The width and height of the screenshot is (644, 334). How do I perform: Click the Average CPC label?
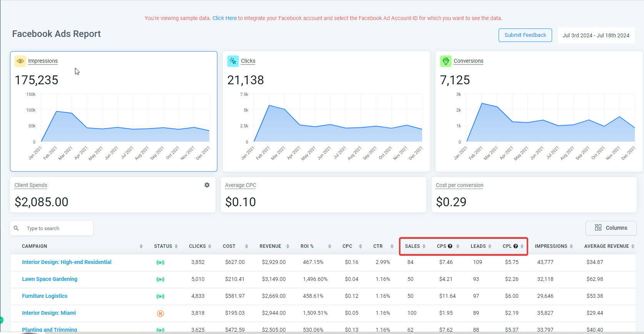coord(240,185)
